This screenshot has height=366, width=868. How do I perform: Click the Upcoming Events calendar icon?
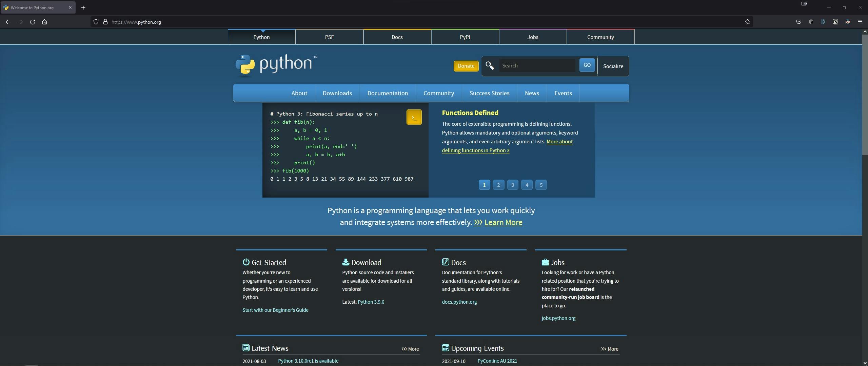click(x=446, y=348)
